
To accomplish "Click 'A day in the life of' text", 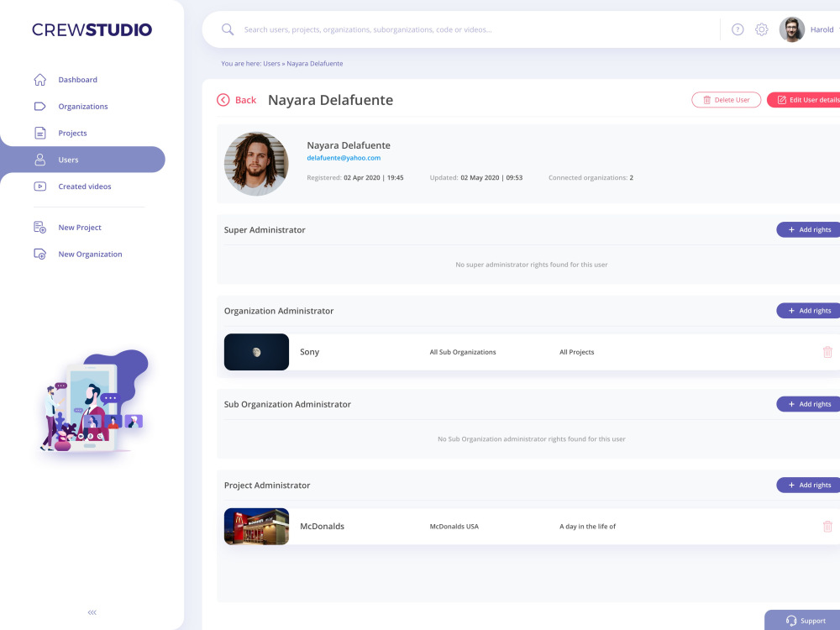I will [588, 527].
